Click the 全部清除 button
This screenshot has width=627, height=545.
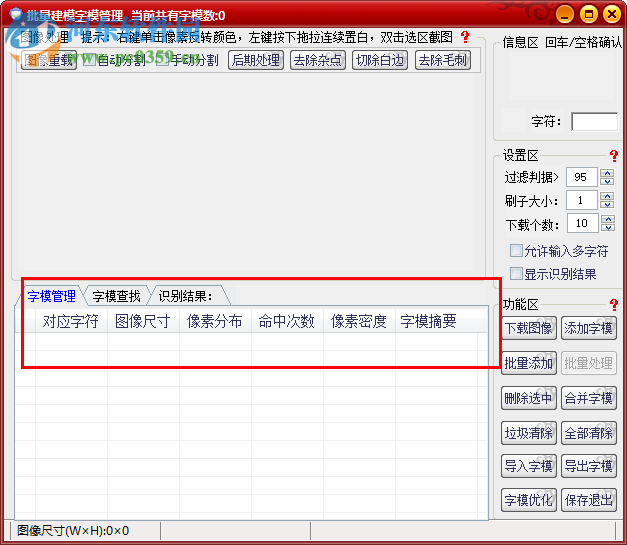[589, 433]
